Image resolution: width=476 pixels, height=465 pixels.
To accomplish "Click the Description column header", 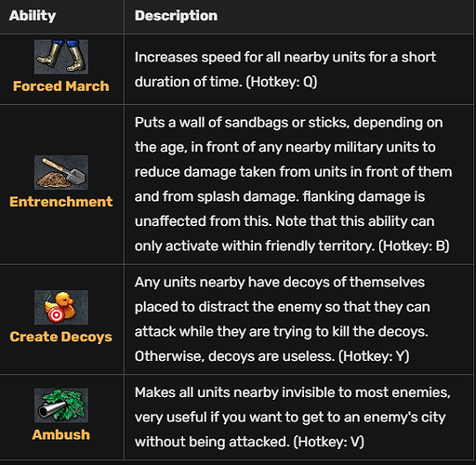I will [x=176, y=16].
